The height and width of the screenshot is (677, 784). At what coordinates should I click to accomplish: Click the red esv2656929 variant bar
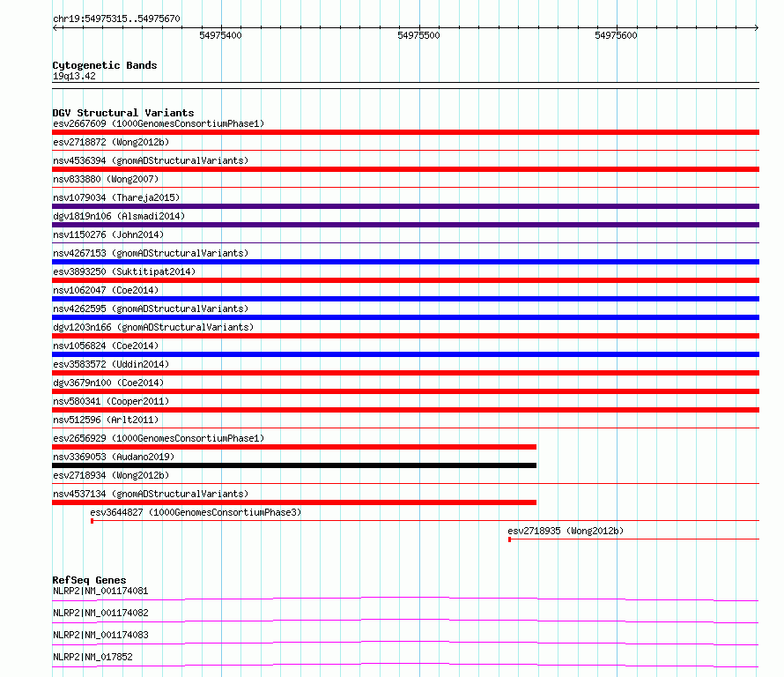coord(294,447)
